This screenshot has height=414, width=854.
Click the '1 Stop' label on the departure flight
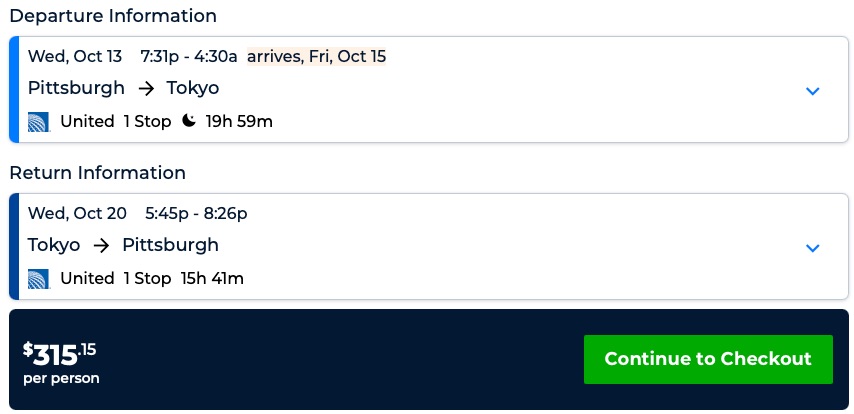(147, 122)
